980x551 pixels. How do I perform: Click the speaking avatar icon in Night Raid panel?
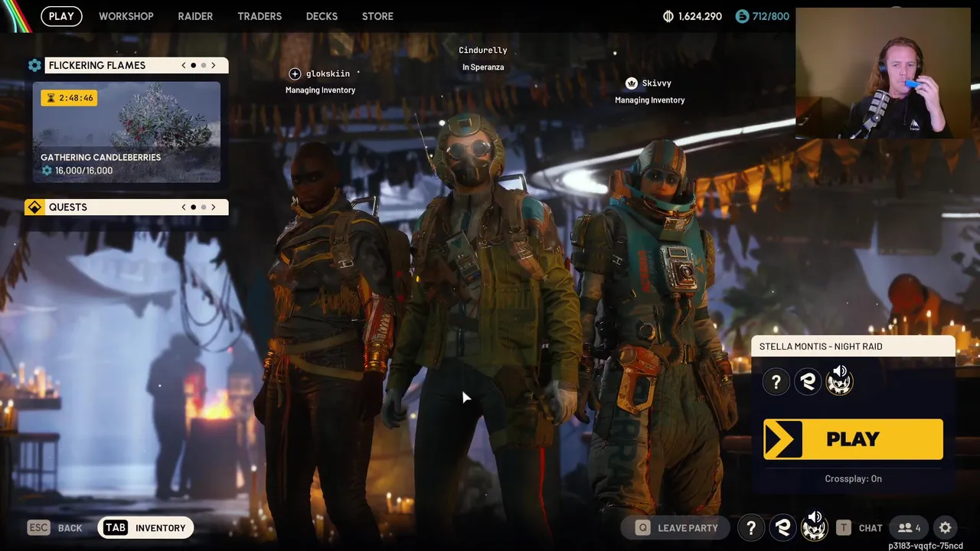pyautogui.click(x=839, y=381)
